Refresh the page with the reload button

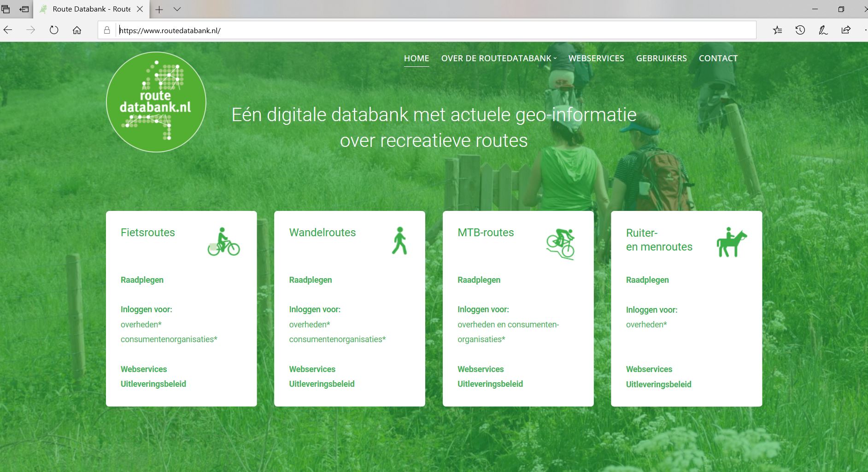[x=54, y=30]
